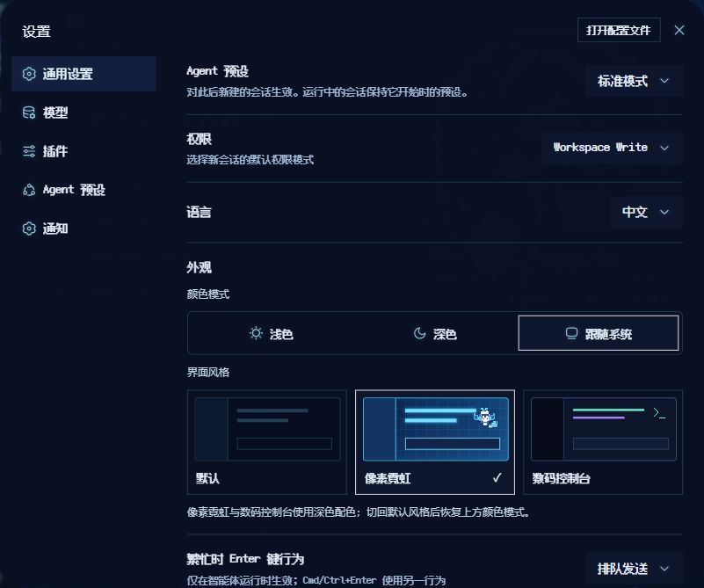
Task: Select 深色 color mode
Action: click(434, 333)
